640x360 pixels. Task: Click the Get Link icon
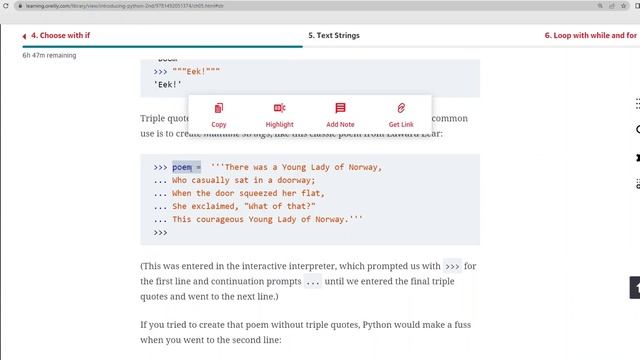[401, 108]
